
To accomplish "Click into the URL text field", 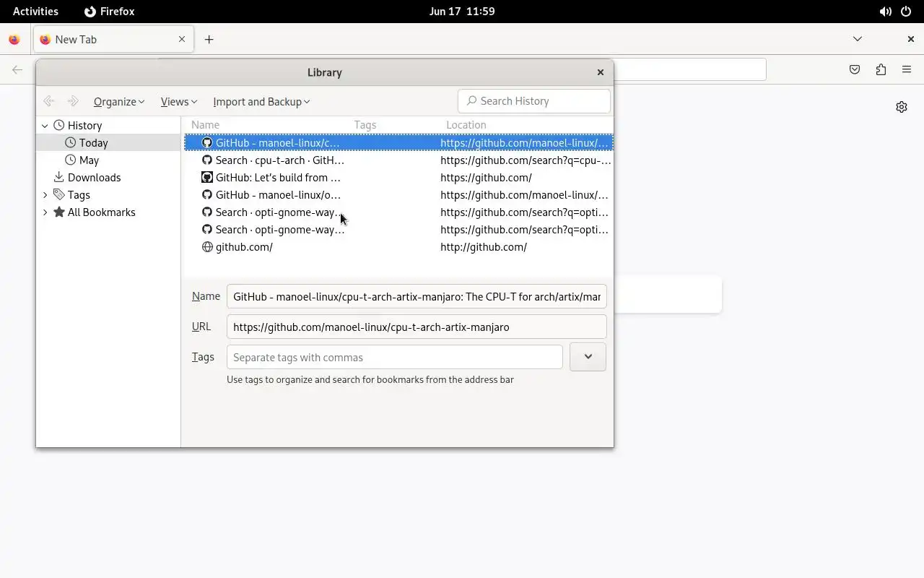I will tap(417, 327).
